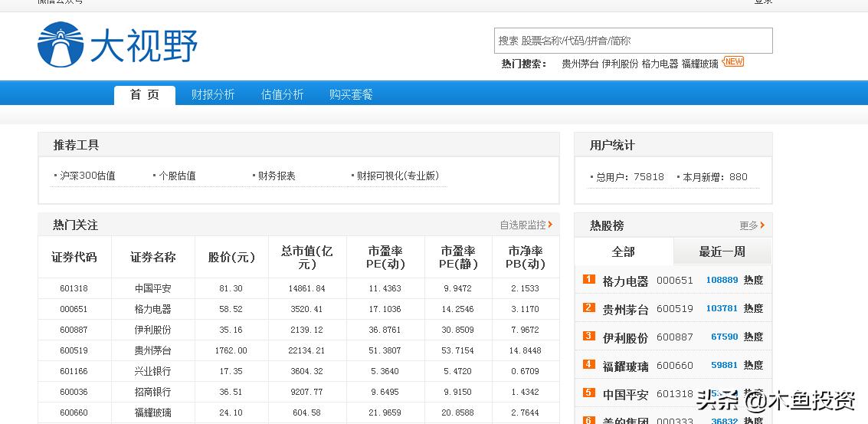Switch to 首页 tab
Screen dimensions: 868x424
tap(145, 95)
